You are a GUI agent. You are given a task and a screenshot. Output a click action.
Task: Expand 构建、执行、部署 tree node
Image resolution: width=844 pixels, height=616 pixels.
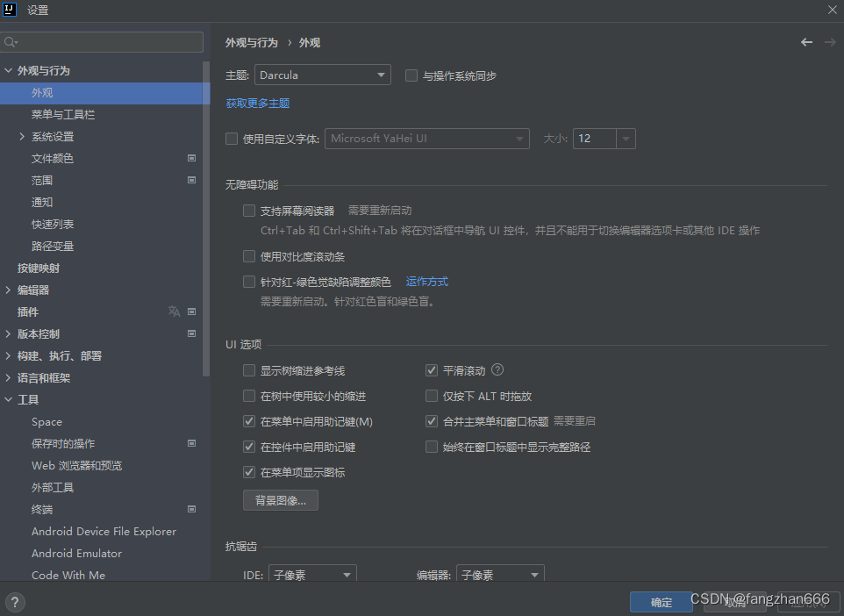click(8, 356)
